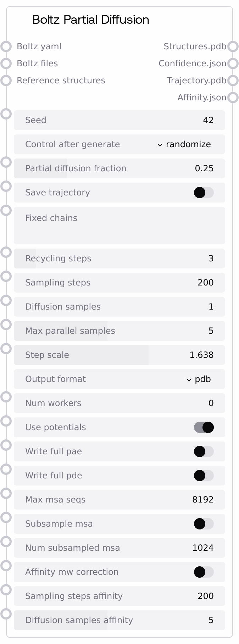Turn on Write full pae
Viewport: 239px width, 644px height.
click(204, 451)
